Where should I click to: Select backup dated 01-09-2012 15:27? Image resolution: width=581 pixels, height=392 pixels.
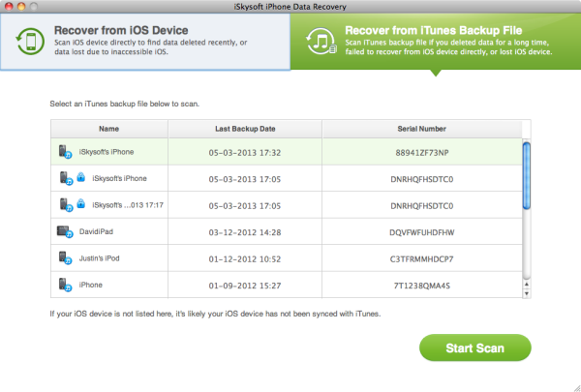click(245, 286)
